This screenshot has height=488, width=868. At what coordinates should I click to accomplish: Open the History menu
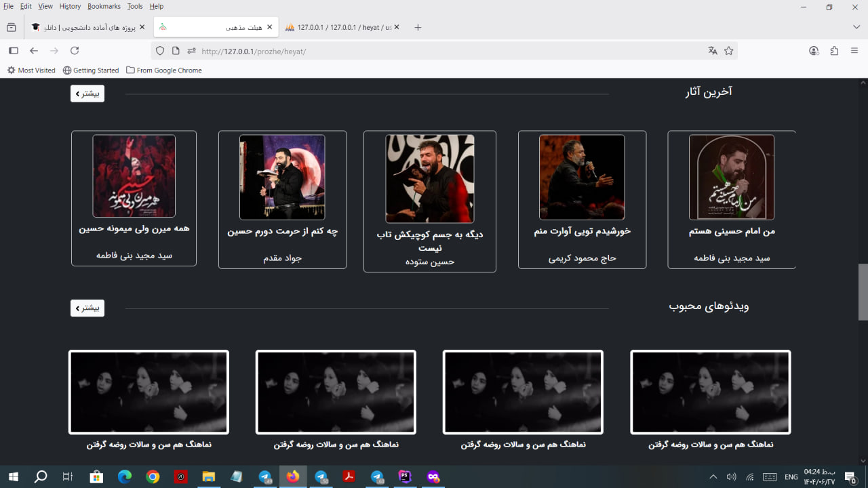pyautogui.click(x=70, y=6)
